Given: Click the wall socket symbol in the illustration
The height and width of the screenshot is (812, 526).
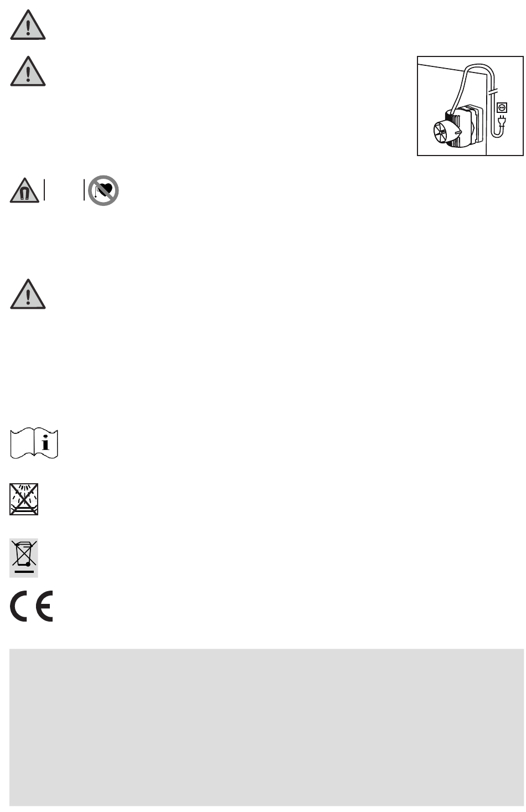Looking at the screenshot, I should click(x=503, y=107).
